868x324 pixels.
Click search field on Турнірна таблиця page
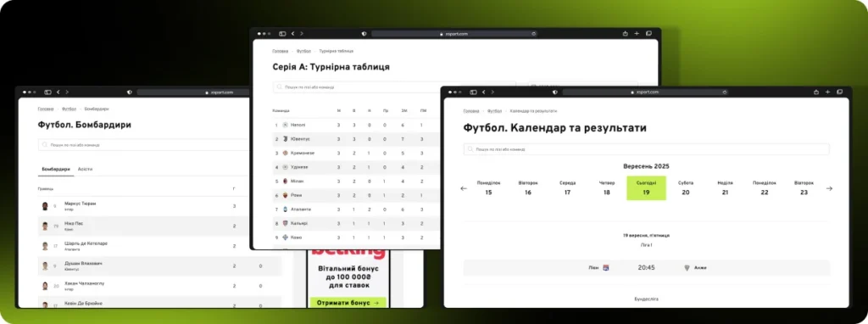pyautogui.click(x=394, y=87)
